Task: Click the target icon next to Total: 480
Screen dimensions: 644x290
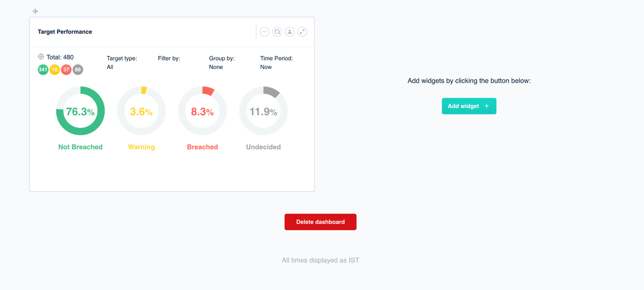Action: (41, 57)
